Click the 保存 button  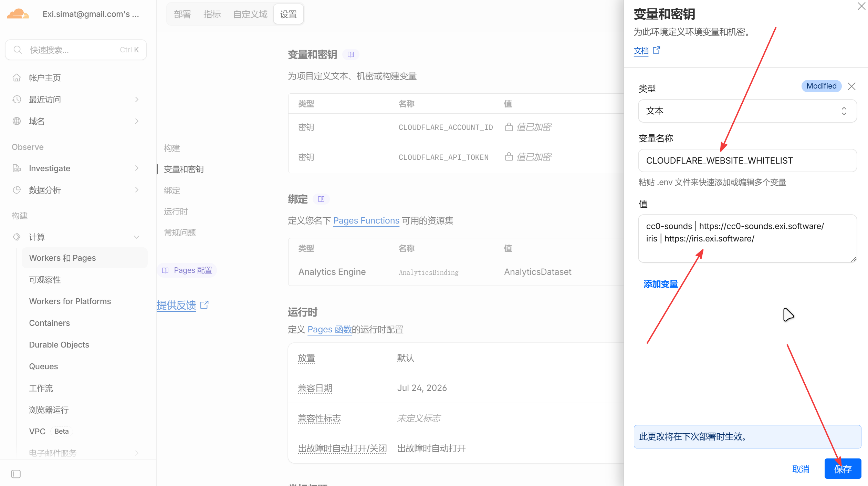pos(843,469)
